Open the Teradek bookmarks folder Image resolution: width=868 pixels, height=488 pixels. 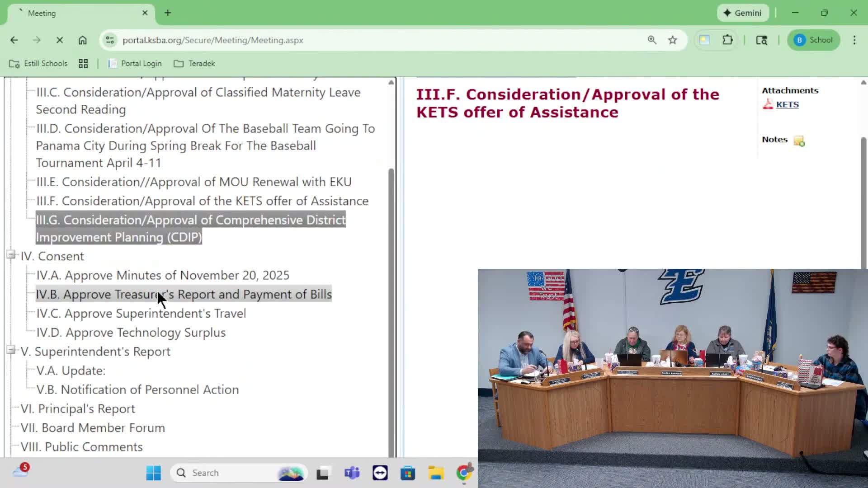pyautogui.click(x=194, y=63)
